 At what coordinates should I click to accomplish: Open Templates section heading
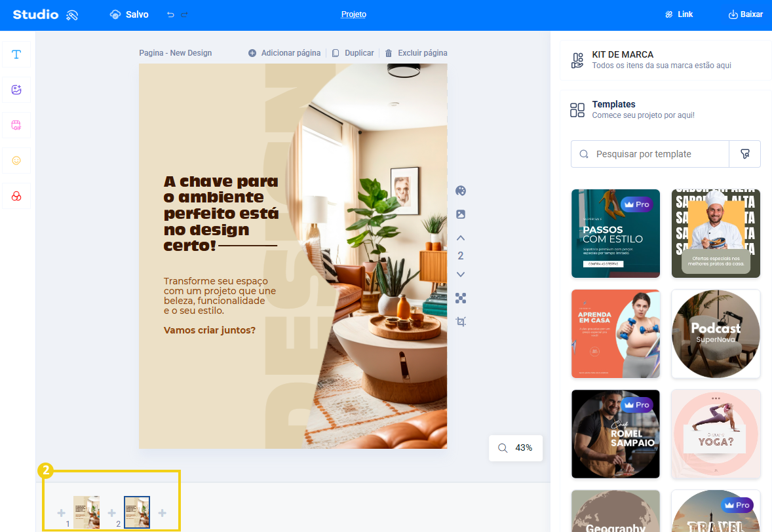click(613, 104)
